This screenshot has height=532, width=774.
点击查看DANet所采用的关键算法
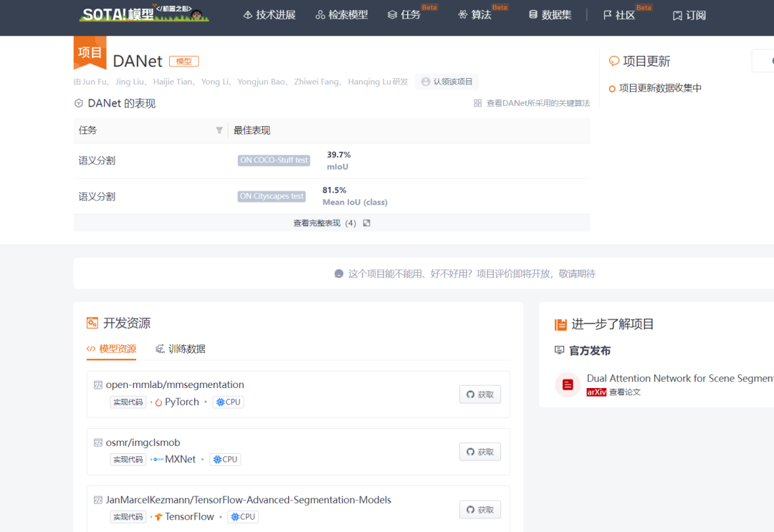(x=540, y=102)
